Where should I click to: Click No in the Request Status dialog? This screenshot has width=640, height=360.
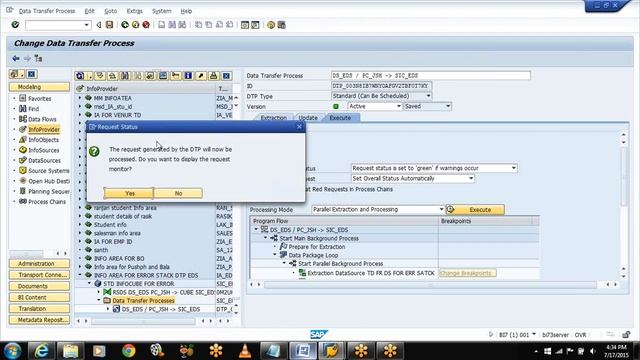coord(178,193)
